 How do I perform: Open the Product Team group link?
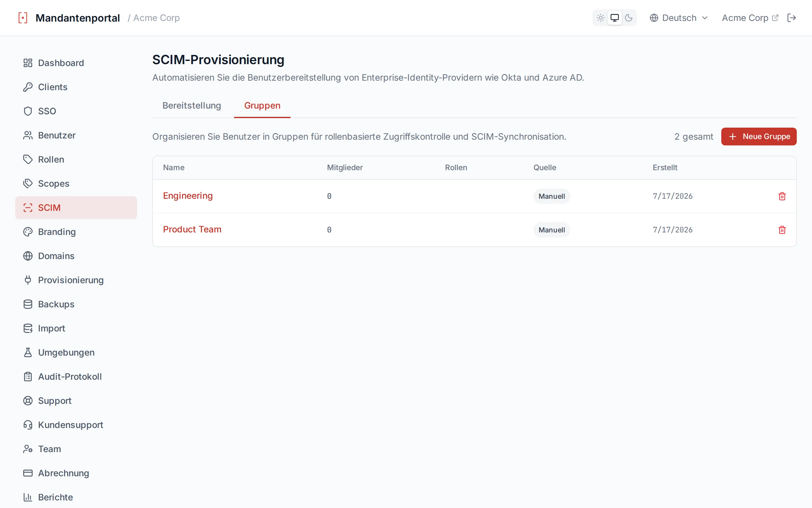192,230
